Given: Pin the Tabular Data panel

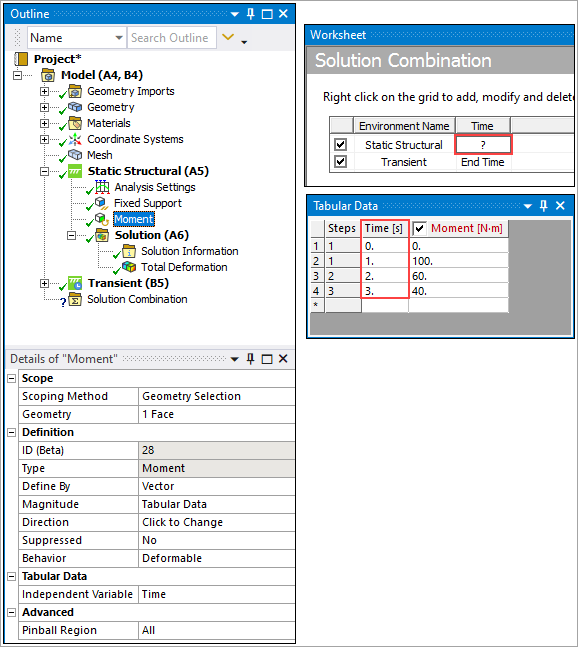Looking at the screenshot, I should pyautogui.click(x=544, y=205).
